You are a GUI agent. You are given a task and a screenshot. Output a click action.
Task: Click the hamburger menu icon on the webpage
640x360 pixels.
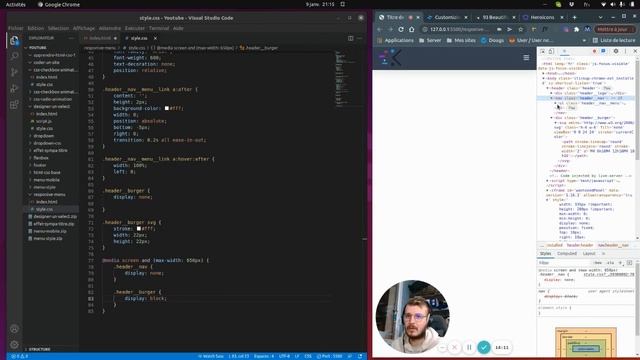pos(526,58)
